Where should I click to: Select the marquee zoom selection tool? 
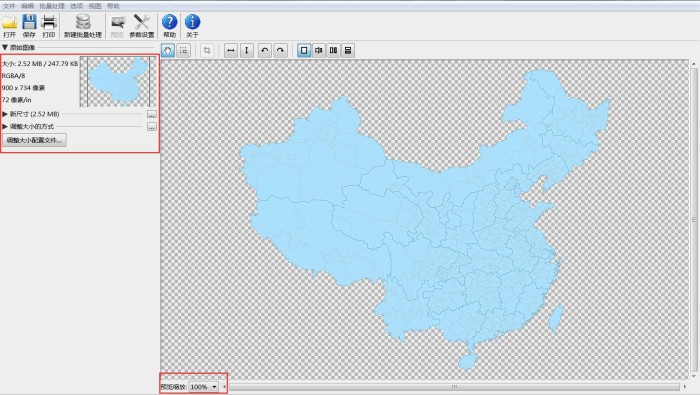tap(183, 50)
